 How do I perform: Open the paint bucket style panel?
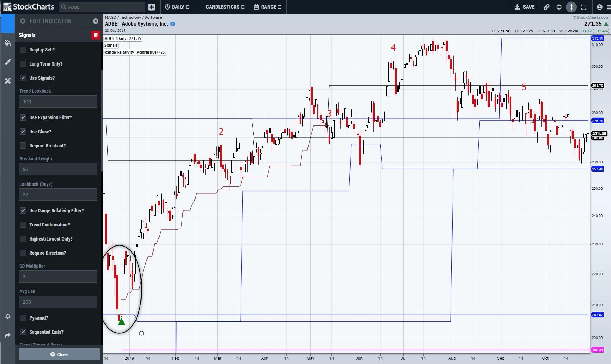8,43
